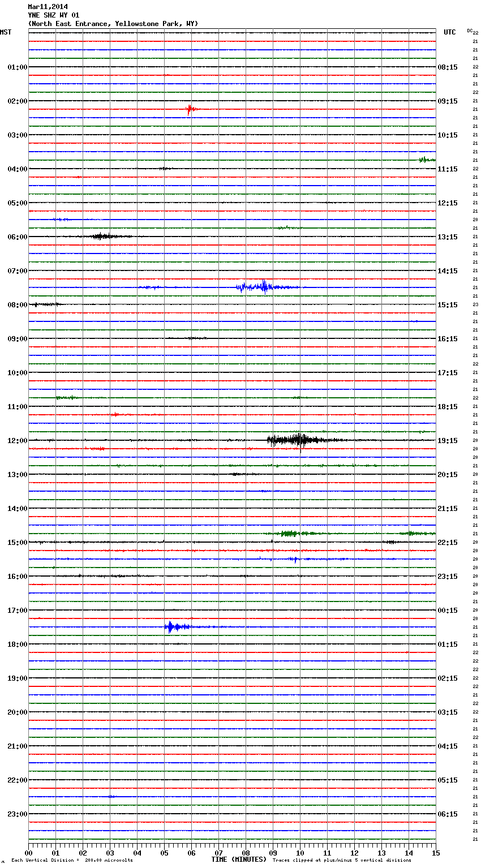Select the 17:00 MST time label
Image resolution: width=481 pixels, height=868 pixels.
click(x=17, y=610)
